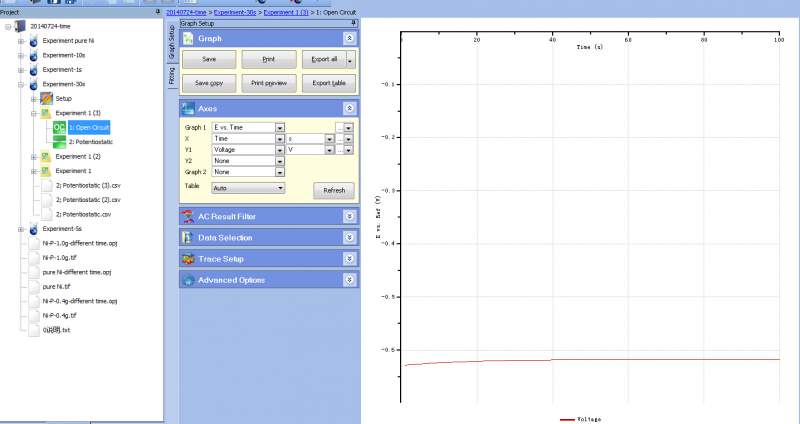The width and height of the screenshot is (800, 424).
Task: Expand the Experiment pure Ni node
Action: click(21, 41)
